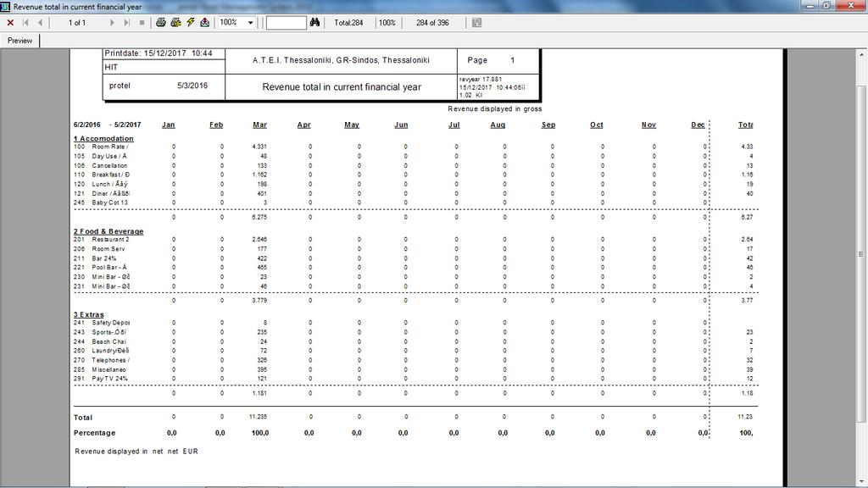Click the scrollbar up arrow
The width and height of the screenshot is (868, 488).
pos(861,55)
